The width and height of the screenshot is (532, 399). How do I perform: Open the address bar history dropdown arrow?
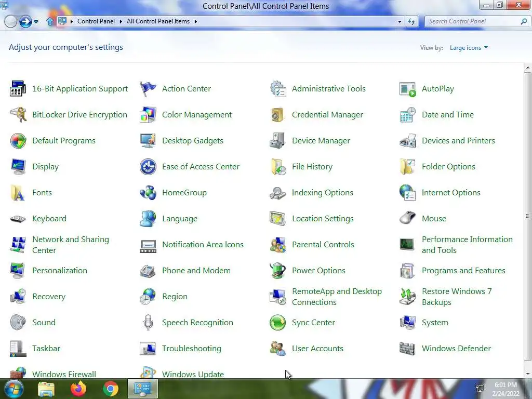(400, 22)
